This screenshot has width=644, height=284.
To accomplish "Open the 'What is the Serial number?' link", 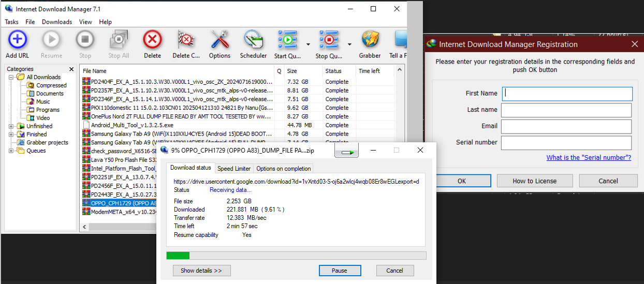I will click(589, 158).
